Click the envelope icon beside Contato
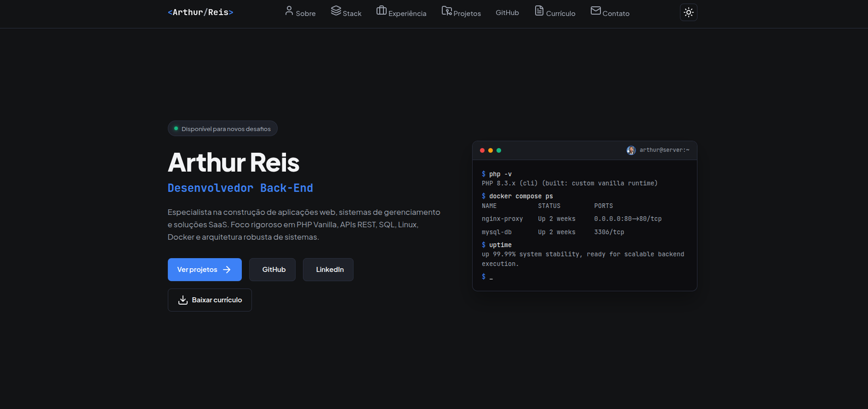This screenshot has height=409, width=868. [x=596, y=10]
